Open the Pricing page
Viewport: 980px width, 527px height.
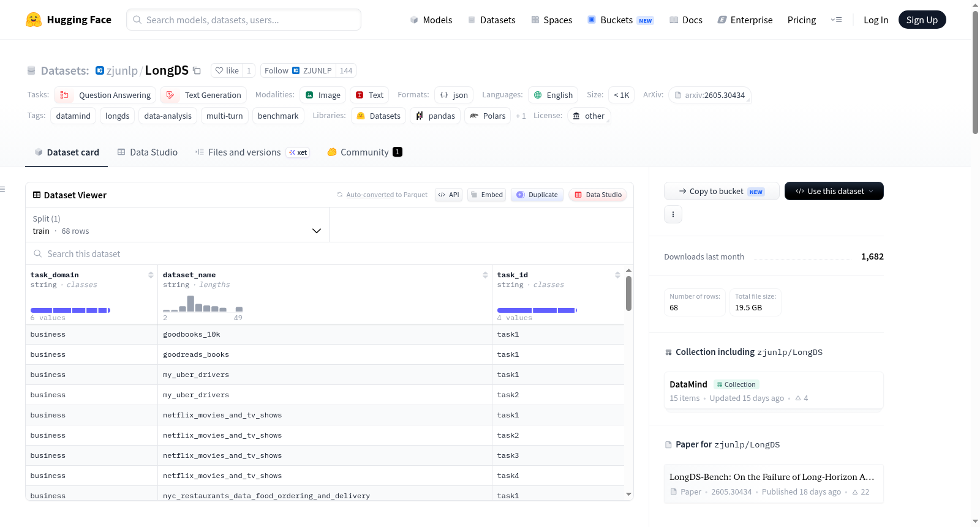point(802,20)
